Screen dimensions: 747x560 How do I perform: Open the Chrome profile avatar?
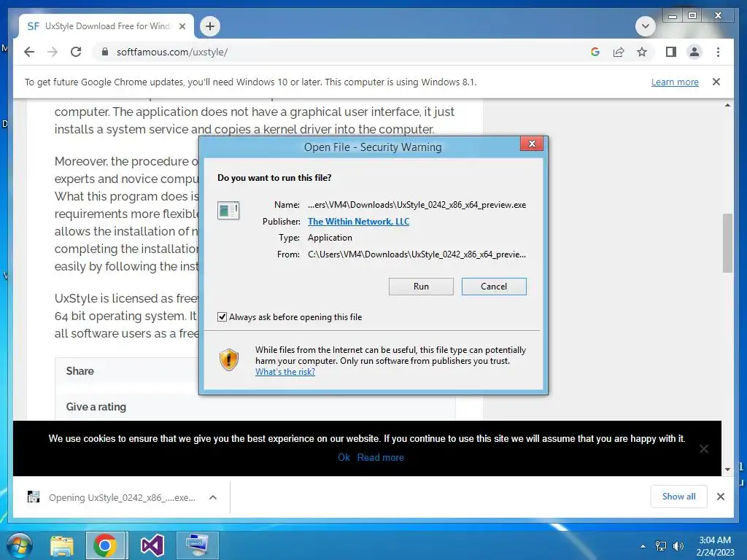coord(694,52)
